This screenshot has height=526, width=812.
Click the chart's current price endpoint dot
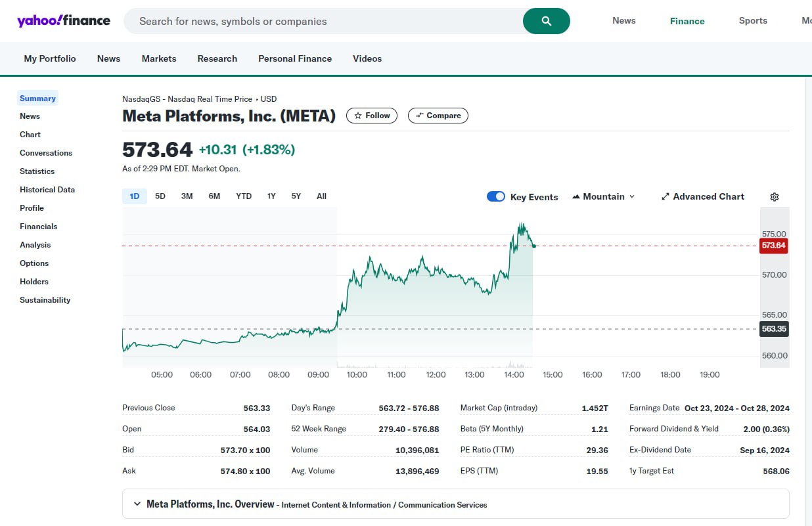[534, 246]
